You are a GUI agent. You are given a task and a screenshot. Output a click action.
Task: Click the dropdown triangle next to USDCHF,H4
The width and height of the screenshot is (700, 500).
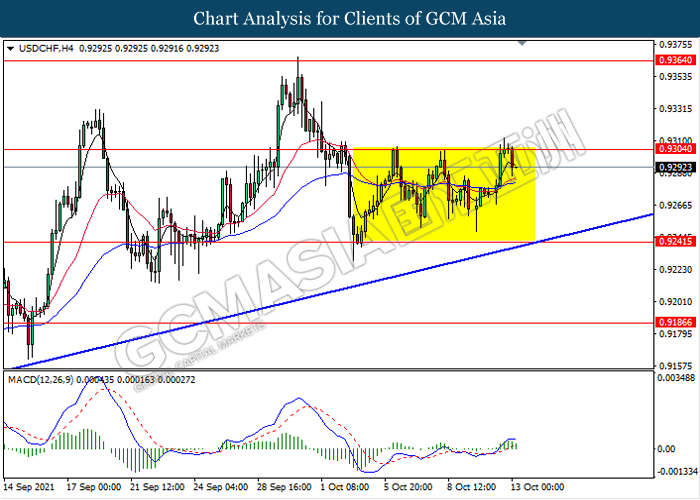click(11, 49)
